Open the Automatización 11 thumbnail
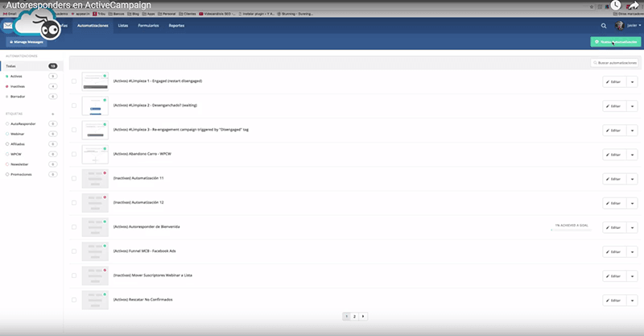Viewport: 644px width, 336px height. click(x=95, y=179)
